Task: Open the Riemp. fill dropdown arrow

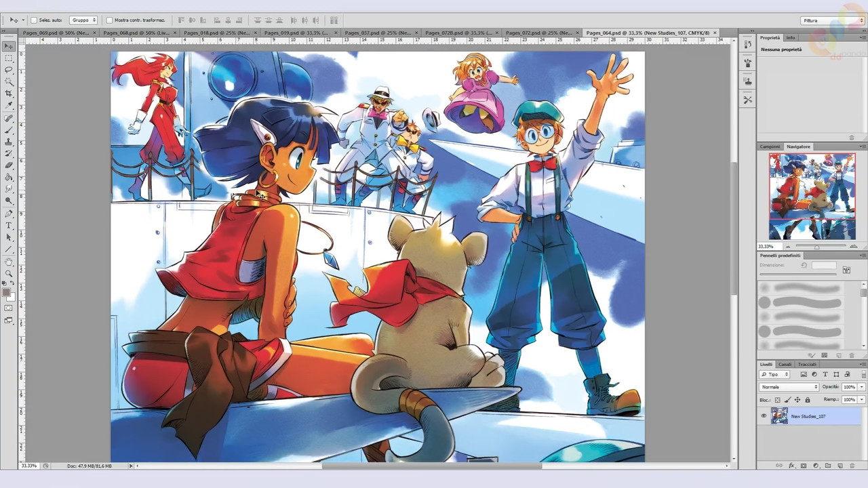Action: (x=861, y=400)
